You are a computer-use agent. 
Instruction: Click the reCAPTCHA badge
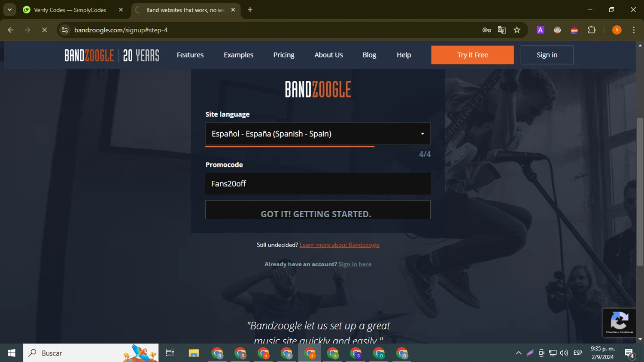pos(619,322)
